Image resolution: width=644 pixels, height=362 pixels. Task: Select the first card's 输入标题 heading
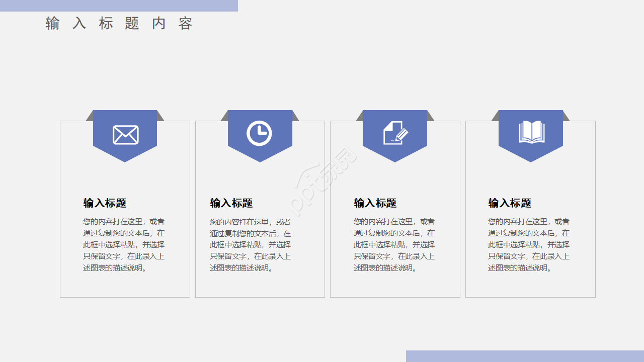(x=105, y=203)
